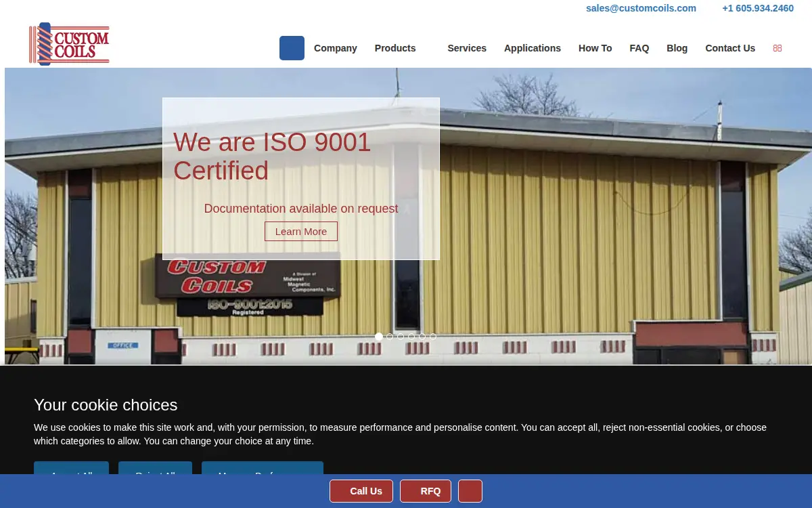Select the second slideshow dot
Image resolution: width=812 pixels, height=508 pixels.
click(x=390, y=337)
